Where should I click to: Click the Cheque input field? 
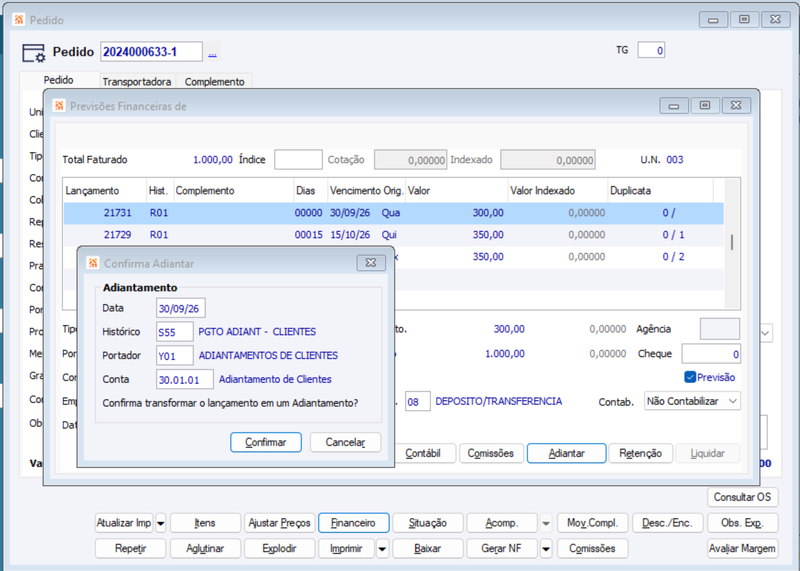(x=711, y=354)
